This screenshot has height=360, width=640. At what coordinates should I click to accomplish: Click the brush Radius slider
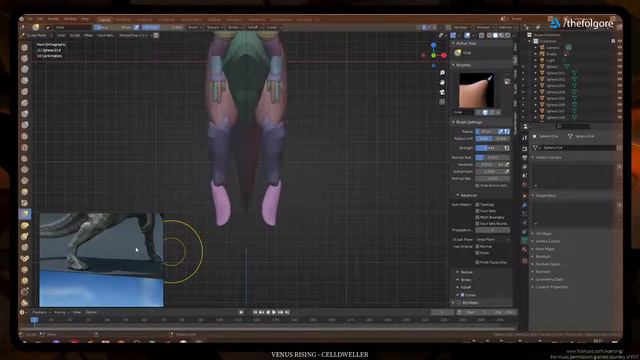[x=486, y=131]
